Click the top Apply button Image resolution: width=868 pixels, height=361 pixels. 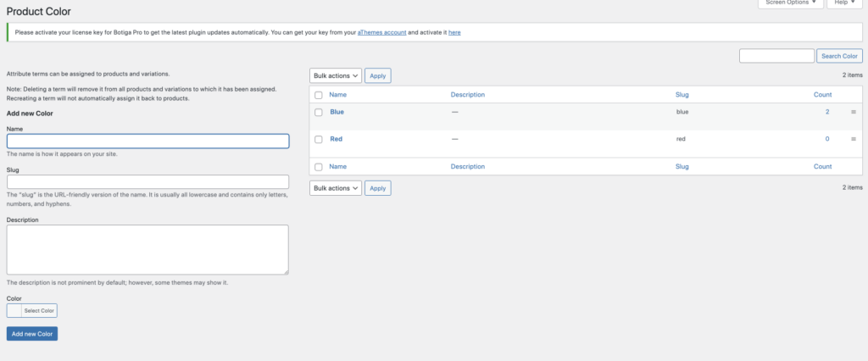point(377,76)
